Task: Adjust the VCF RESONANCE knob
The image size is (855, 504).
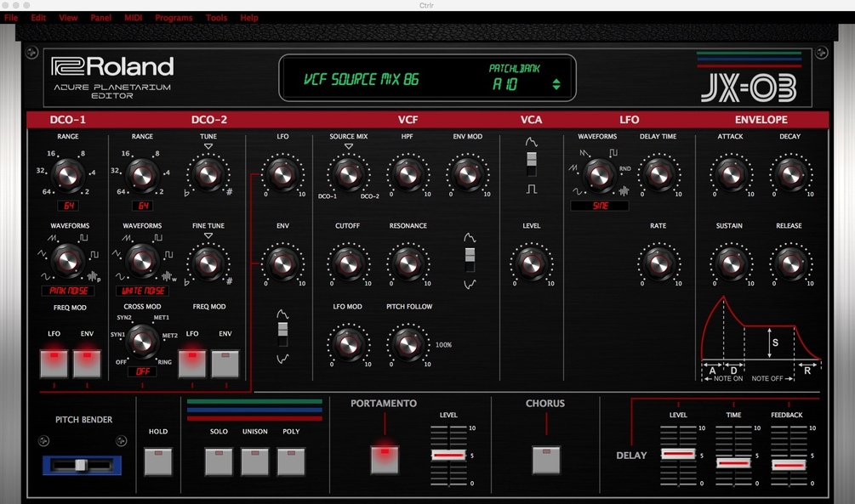Action: tap(408, 266)
